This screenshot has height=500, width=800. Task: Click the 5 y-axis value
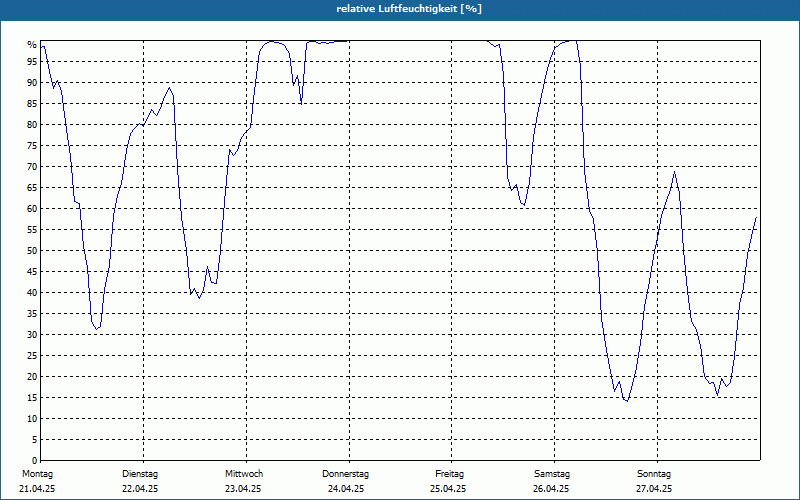coord(34,440)
